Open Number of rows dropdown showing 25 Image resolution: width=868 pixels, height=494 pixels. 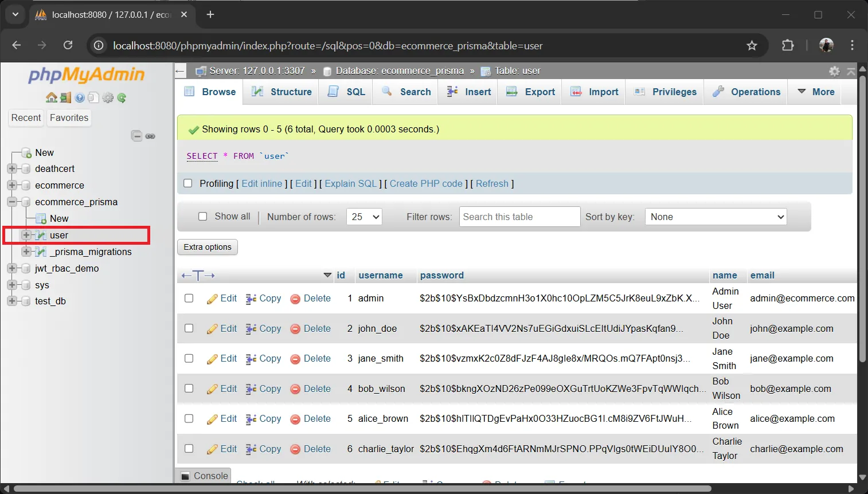364,217
